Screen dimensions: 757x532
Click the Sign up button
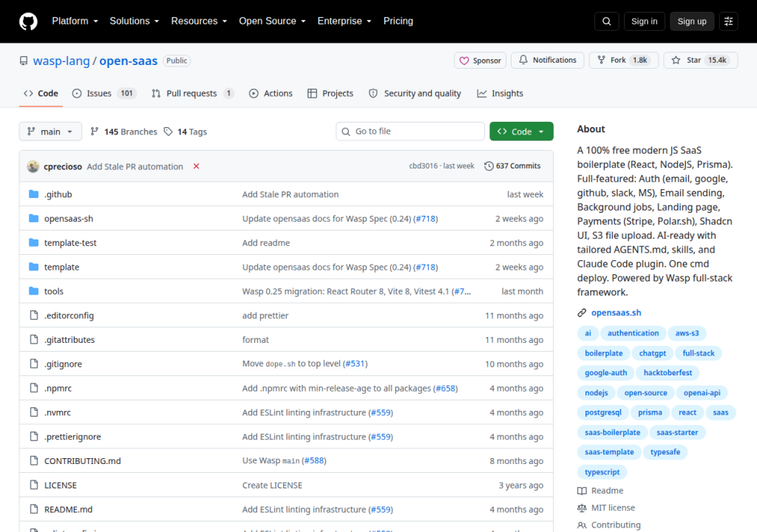point(692,21)
